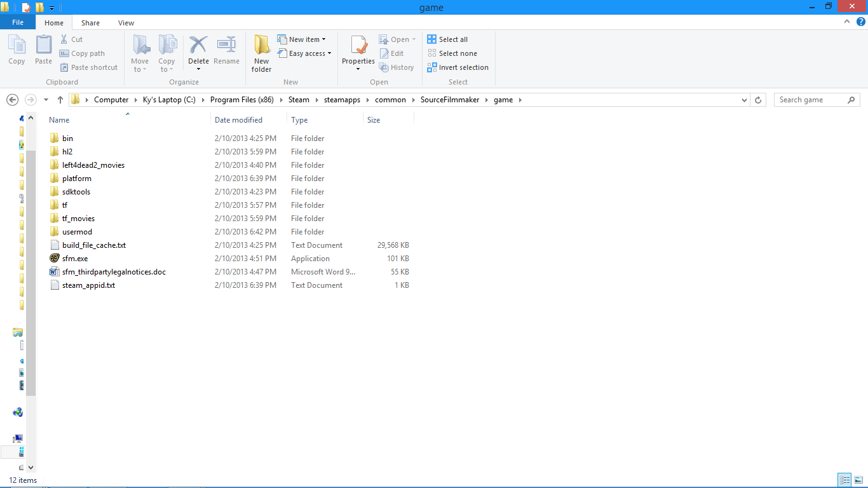Select the usermod folder name
The width and height of the screenshot is (868, 488).
click(77, 231)
